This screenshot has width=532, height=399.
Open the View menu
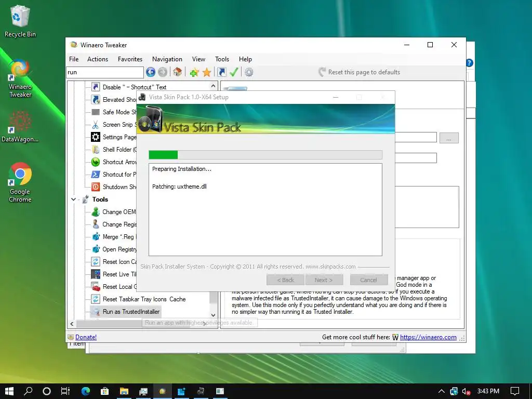[x=198, y=59]
